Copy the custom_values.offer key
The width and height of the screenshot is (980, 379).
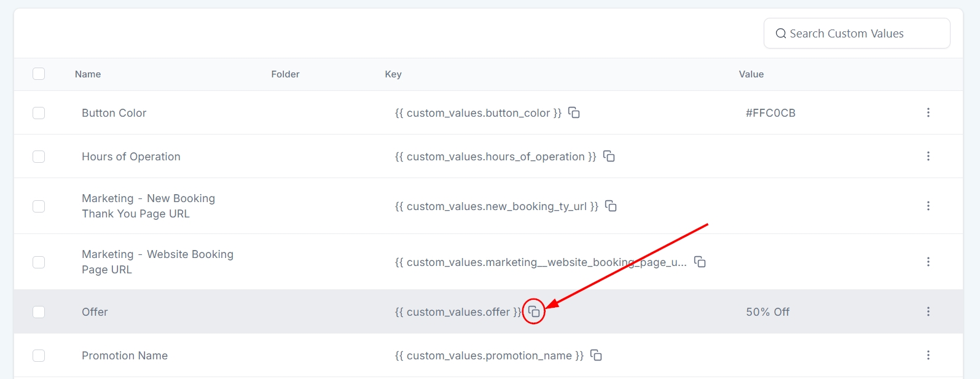[534, 311]
